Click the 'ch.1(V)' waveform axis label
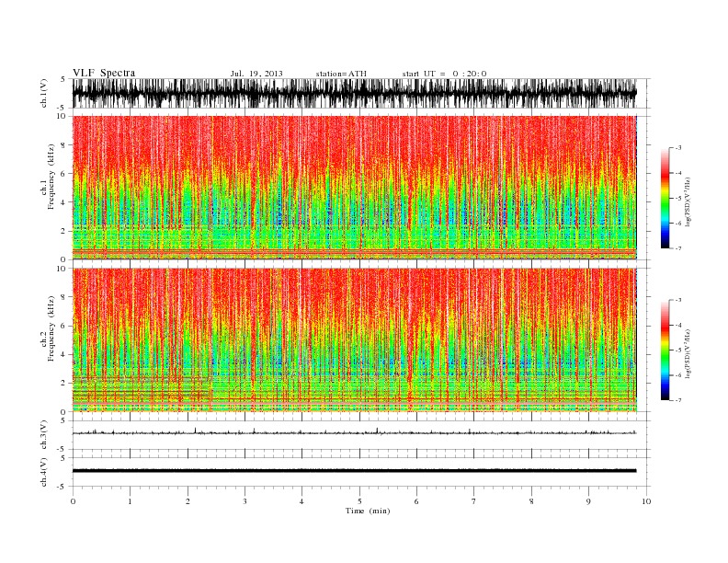The width and height of the screenshot is (728, 563). (x=44, y=93)
